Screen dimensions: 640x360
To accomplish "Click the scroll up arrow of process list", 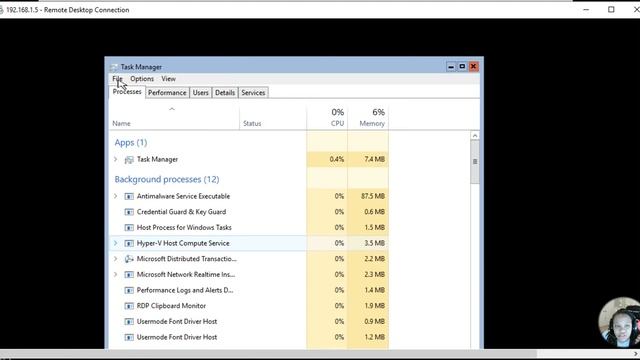I will [475, 136].
